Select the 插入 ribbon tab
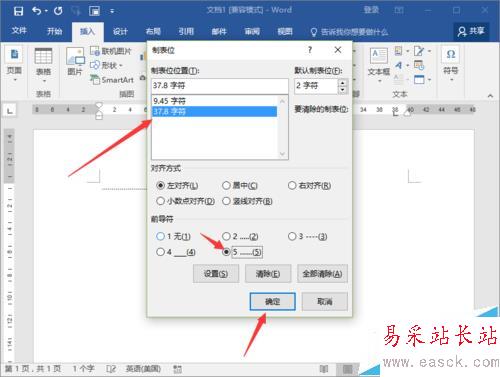500x377 pixels. tap(87, 31)
